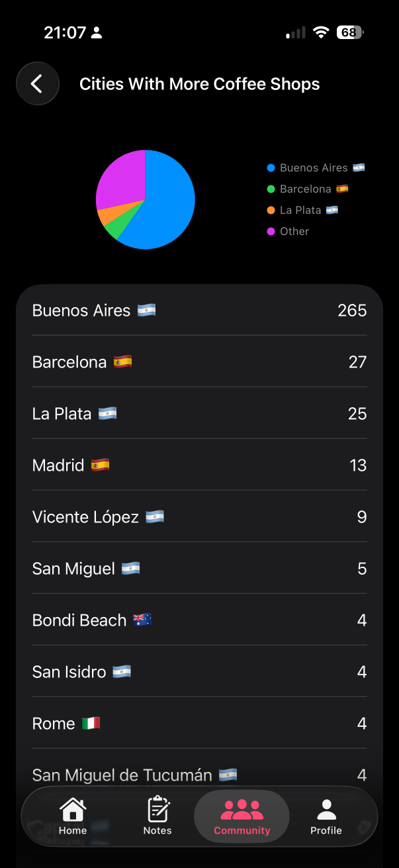Open the Notes tab
Image resolution: width=399 pixels, height=868 pixels.
[x=157, y=816]
